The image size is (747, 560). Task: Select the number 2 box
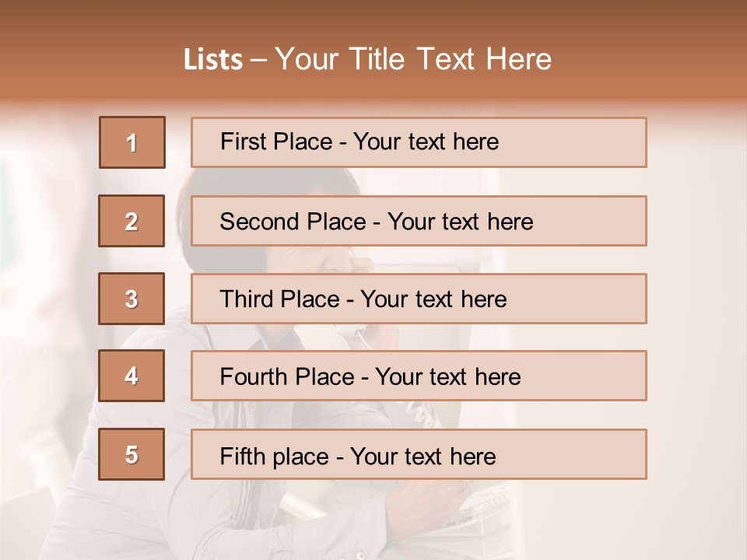click(132, 221)
